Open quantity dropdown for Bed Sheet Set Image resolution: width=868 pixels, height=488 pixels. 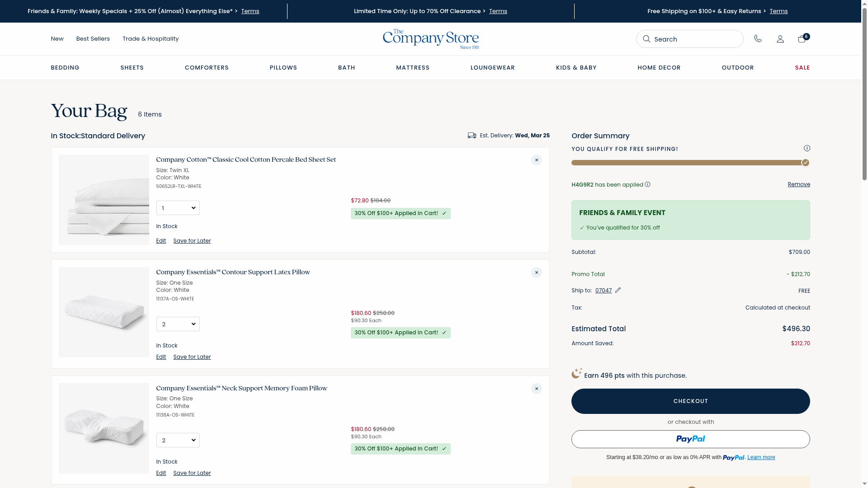pos(178,208)
